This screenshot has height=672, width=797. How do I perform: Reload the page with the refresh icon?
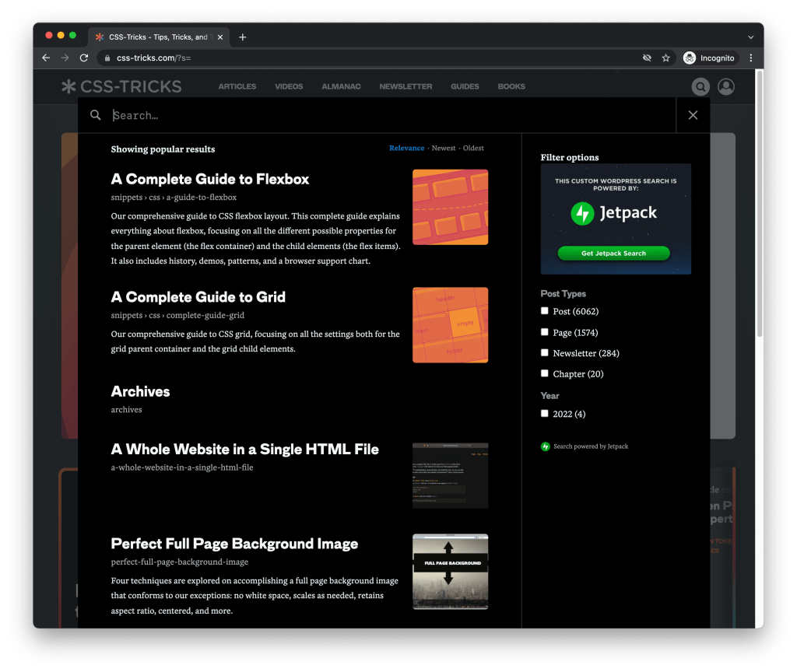(84, 58)
